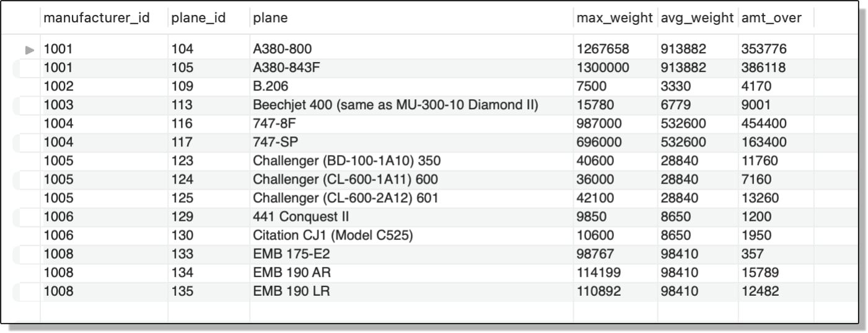Click the max_weight column header

615,18
